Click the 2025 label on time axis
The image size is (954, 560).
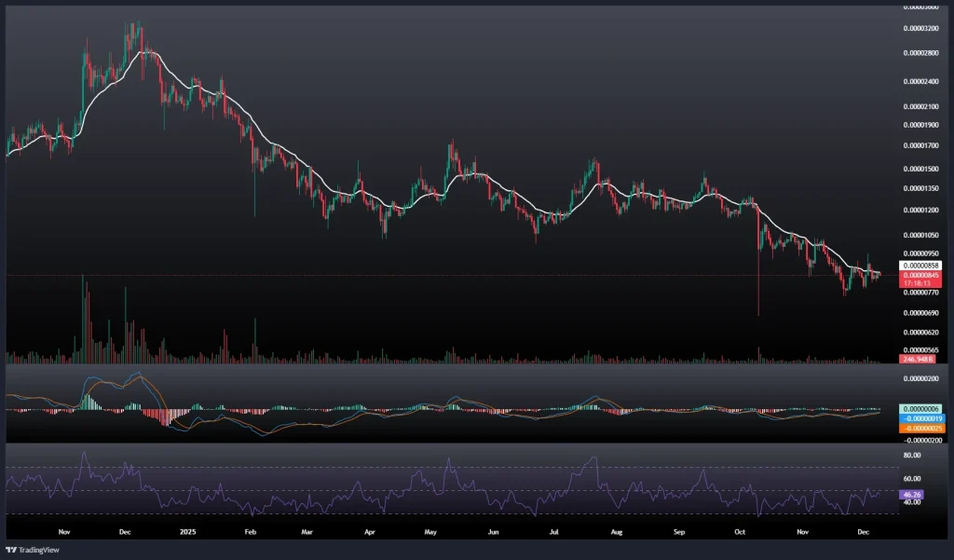pyautogui.click(x=187, y=532)
